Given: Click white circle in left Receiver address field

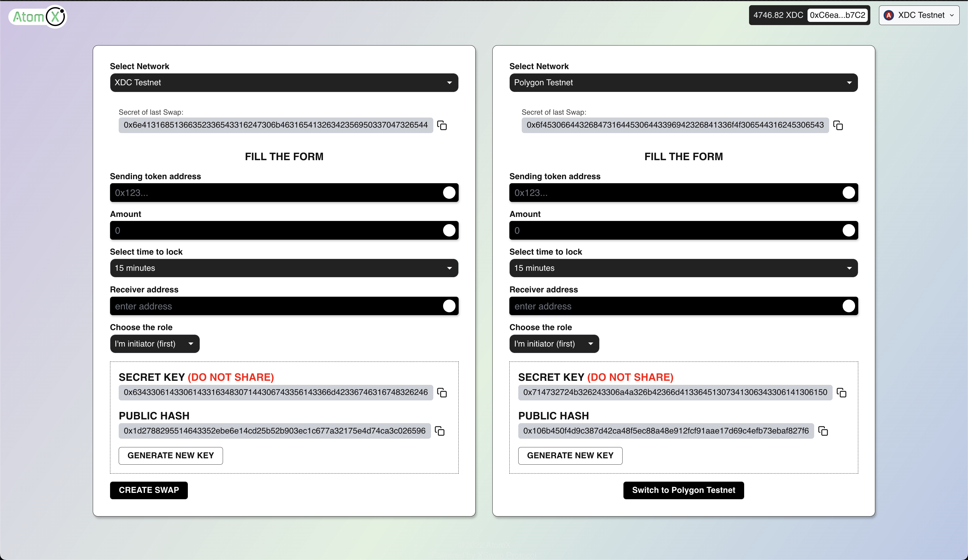Looking at the screenshot, I should click(449, 306).
